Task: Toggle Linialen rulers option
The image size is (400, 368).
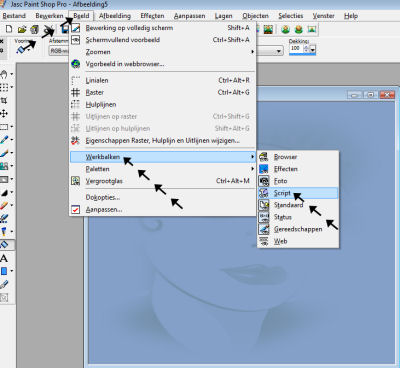Action: tap(162, 80)
